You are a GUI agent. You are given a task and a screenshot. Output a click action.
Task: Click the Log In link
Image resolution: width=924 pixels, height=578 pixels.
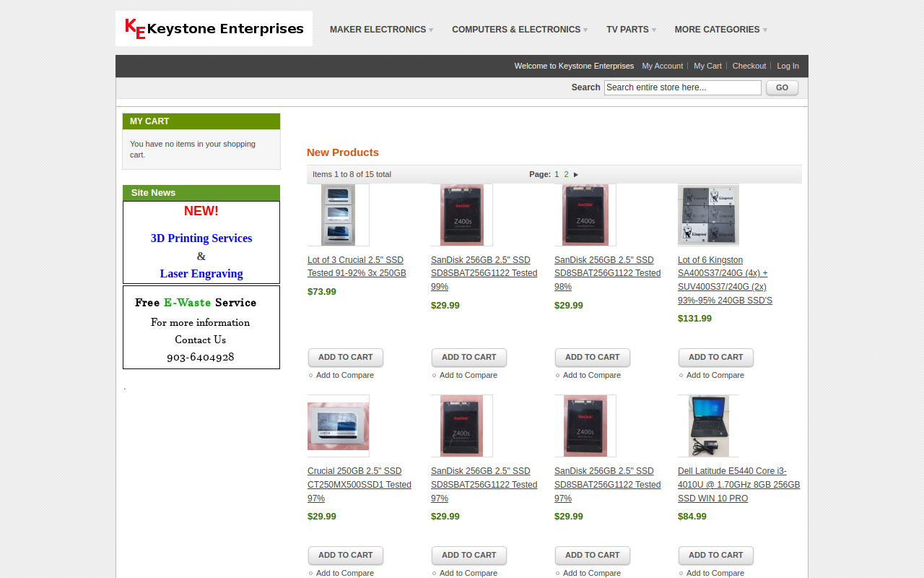pyautogui.click(x=788, y=66)
